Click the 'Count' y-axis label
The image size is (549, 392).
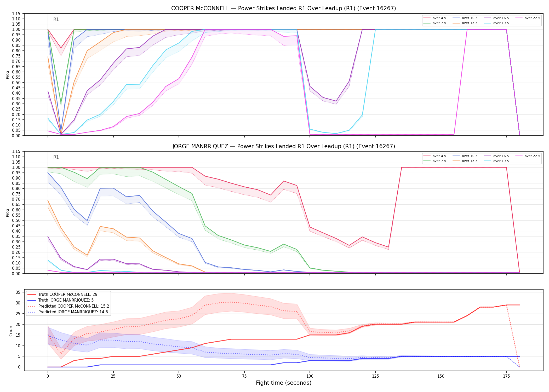pyautogui.click(x=11, y=330)
